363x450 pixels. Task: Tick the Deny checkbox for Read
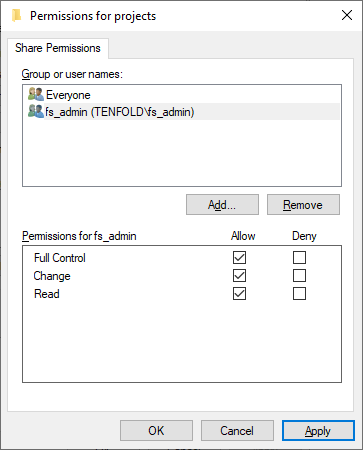click(299, 294)
